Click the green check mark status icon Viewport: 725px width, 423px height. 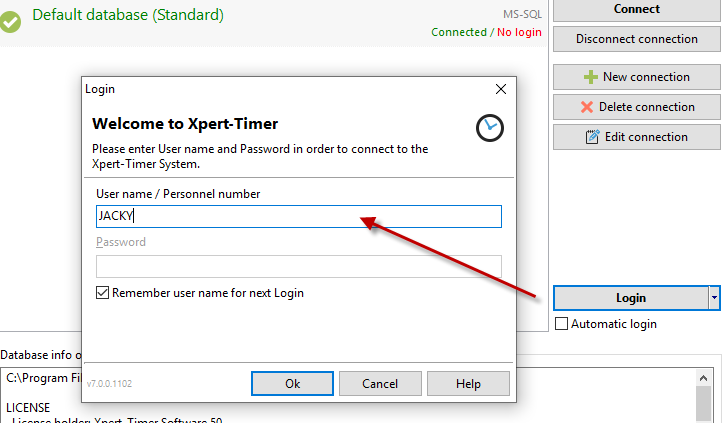click(11, 20)
